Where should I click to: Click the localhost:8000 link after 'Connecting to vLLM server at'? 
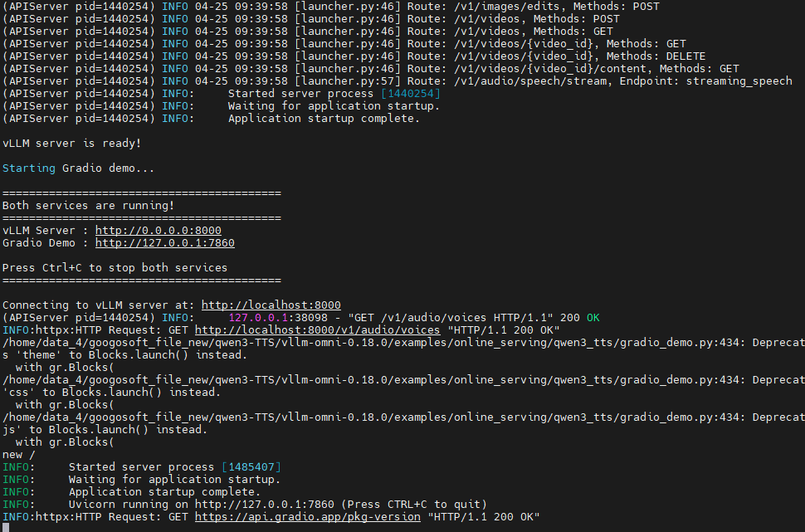click(x=271, y=305)
